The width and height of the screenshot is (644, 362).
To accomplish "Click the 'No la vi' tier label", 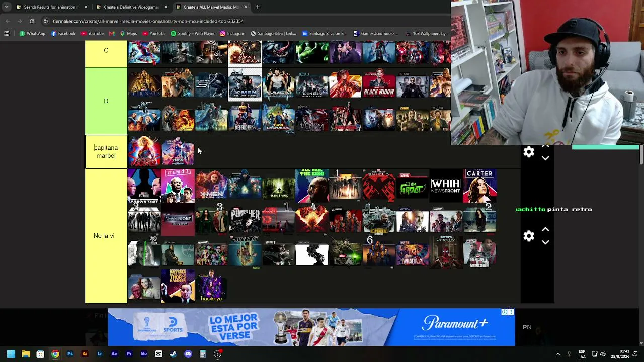I will [106, 236].
